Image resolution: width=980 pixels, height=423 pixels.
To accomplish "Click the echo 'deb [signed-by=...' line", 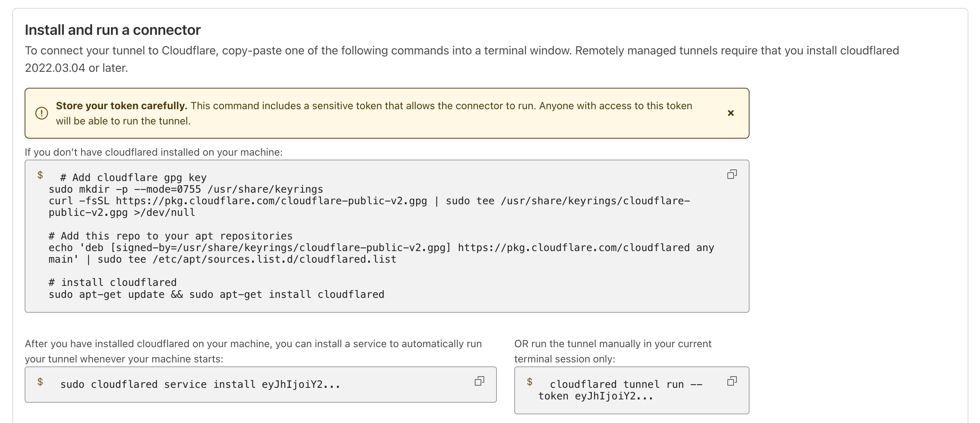I will [381, 248].
